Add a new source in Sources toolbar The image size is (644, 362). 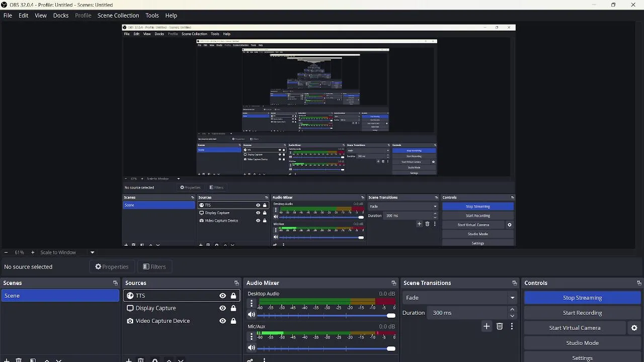tap(129, 360)
